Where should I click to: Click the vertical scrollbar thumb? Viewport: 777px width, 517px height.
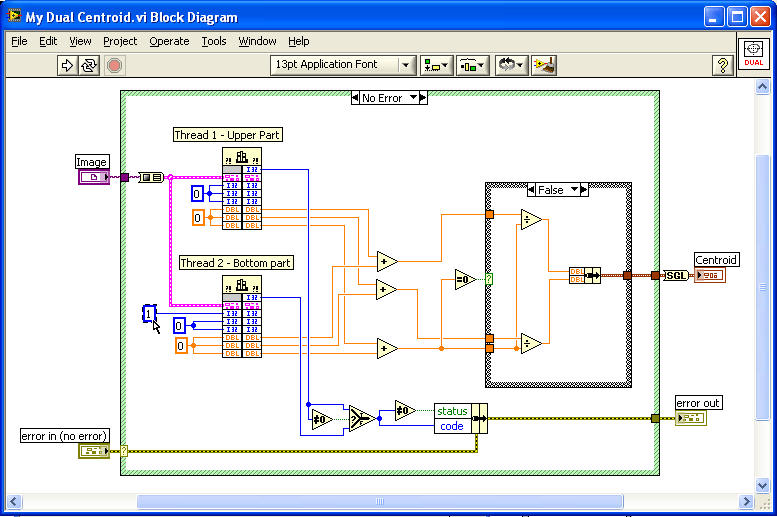coord(762,287)
